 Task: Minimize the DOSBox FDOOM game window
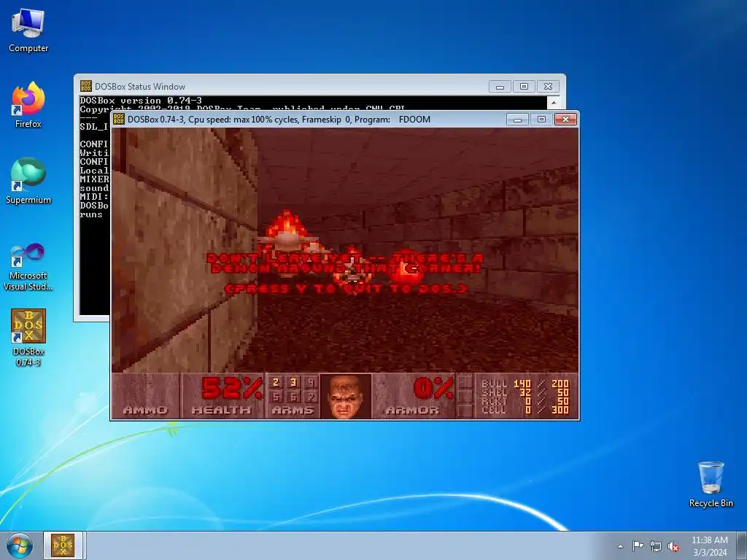(x=517, y=119)
